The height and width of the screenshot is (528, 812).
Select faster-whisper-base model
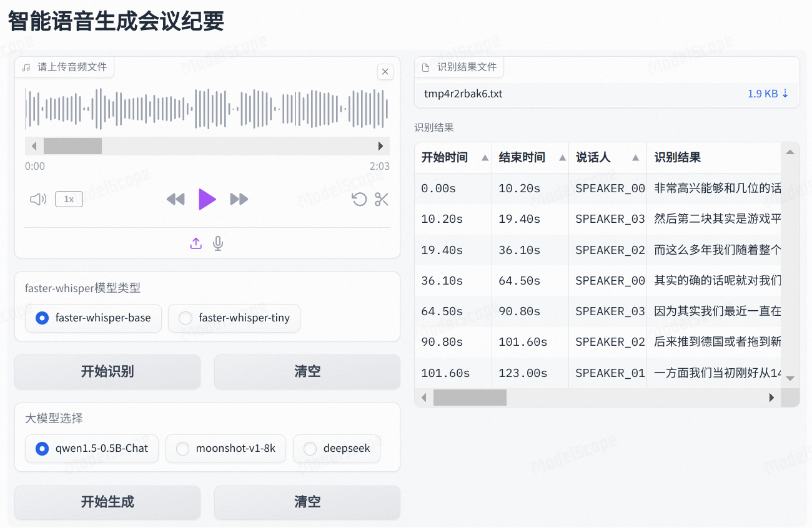coord(94,318)
